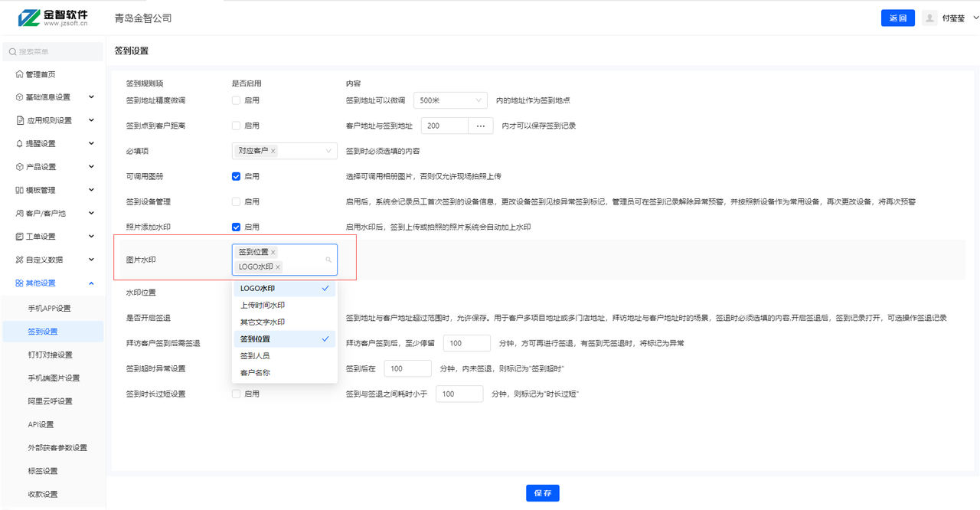This screenshot has width=980, height=510.
Task: Click 签到时长过短 minutes input
Action: (x=459, y=394)
